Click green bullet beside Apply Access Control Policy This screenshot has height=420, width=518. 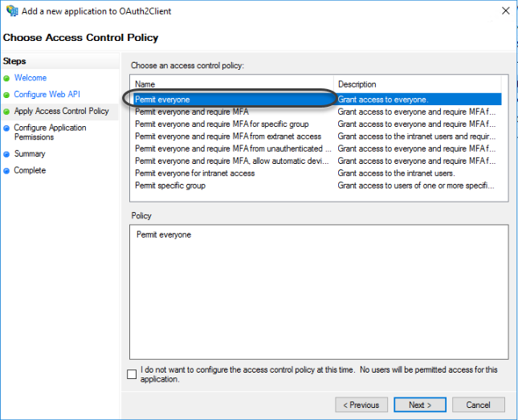(x=6, y=112)
